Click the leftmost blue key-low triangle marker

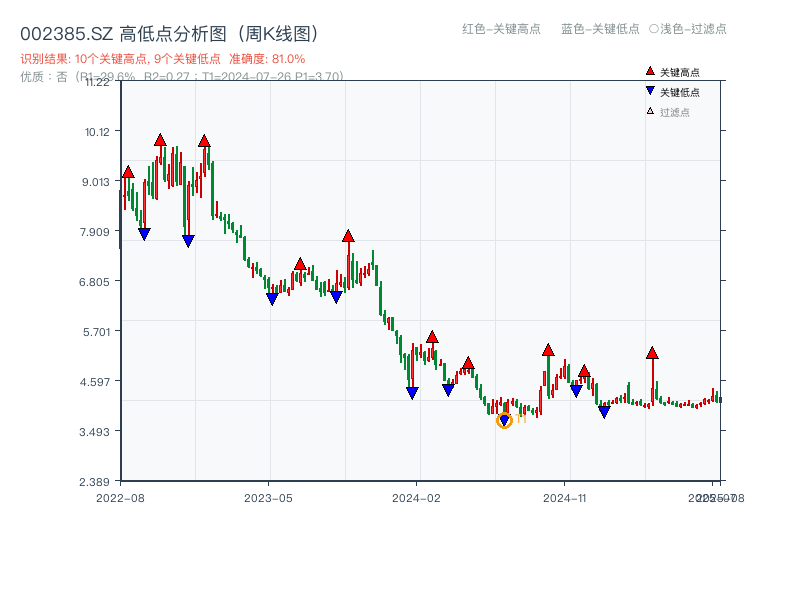144,233
